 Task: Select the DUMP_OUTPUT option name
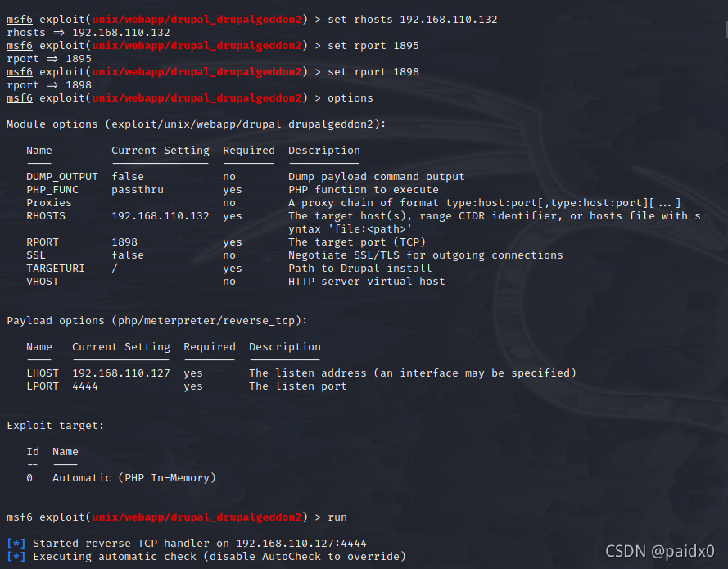[62, 177]
